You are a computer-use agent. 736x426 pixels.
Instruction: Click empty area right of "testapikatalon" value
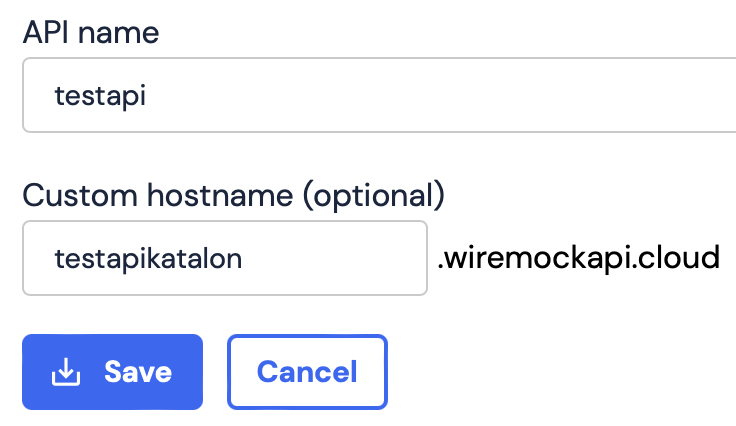click(340, 258)
